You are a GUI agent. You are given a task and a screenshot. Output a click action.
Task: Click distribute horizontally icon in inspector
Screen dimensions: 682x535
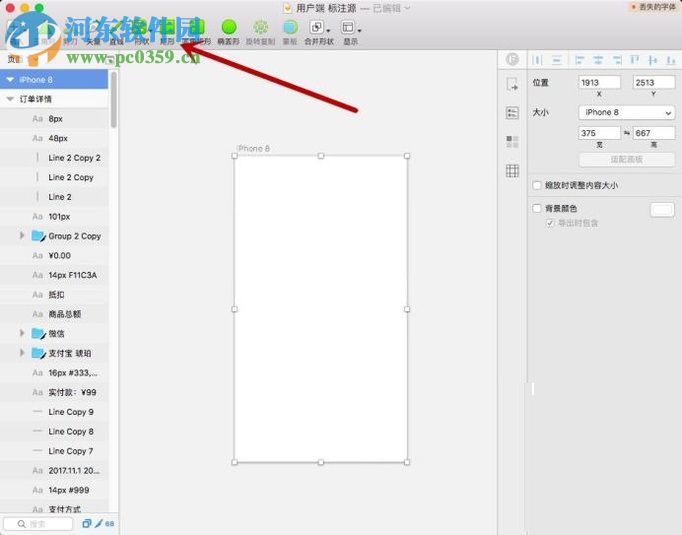click(x=537, y=60)
